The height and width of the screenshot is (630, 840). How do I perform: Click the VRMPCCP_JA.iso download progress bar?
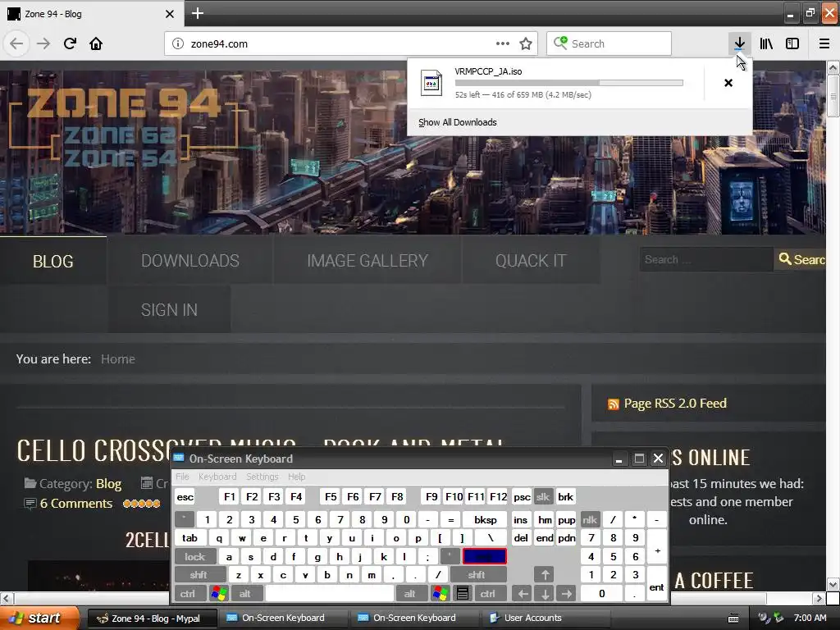[569, 83]
